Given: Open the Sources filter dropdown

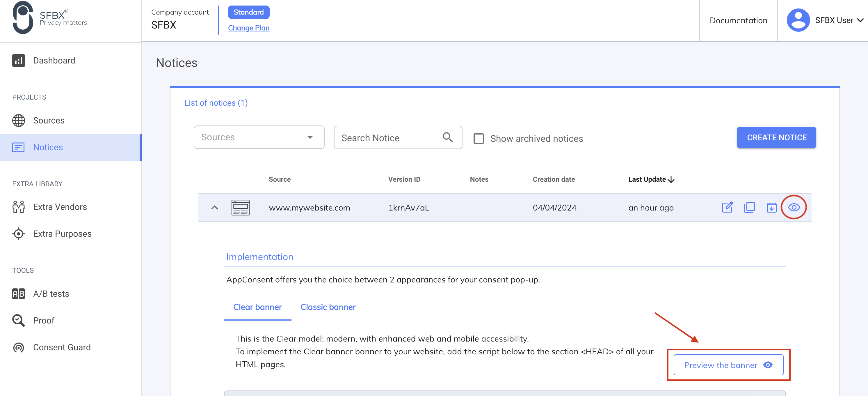Looking at the screenshot, I should pyautogui.click(x=259, y=137).
